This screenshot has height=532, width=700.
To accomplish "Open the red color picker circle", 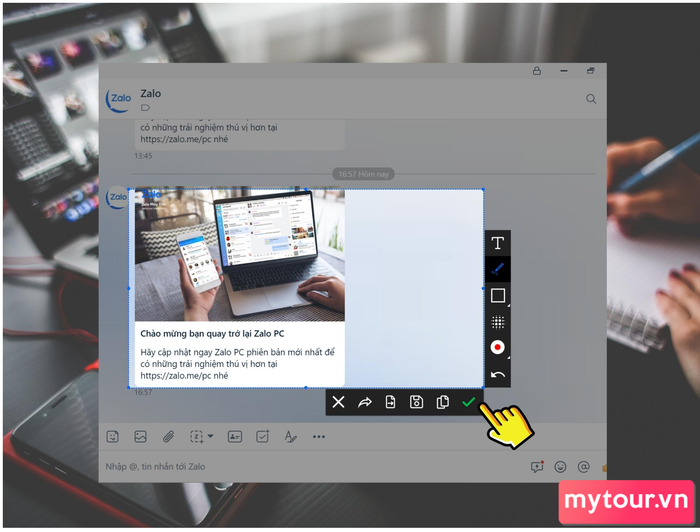I will (498, 347).
